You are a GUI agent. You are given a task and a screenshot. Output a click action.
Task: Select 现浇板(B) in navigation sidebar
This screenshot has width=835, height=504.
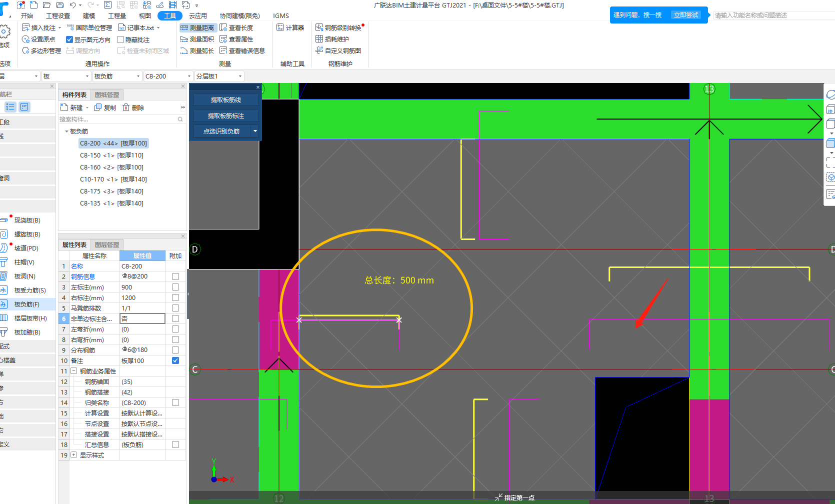point(27,220)
